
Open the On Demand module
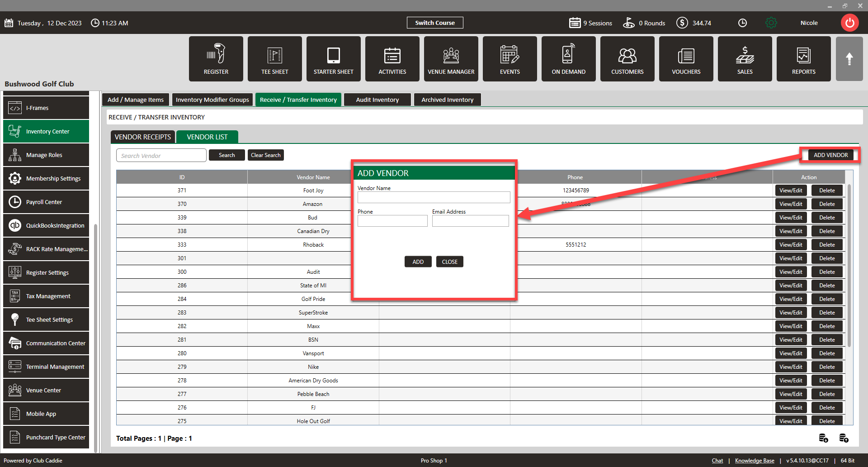pos(569,59)
